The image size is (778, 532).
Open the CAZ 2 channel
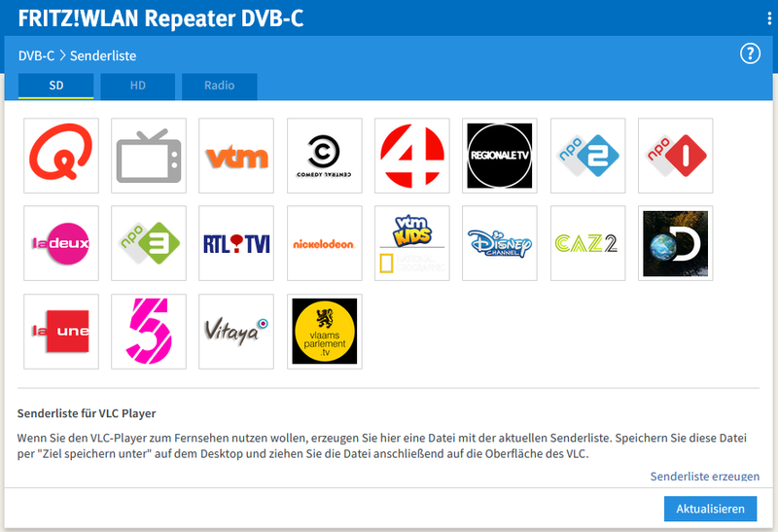587,243
